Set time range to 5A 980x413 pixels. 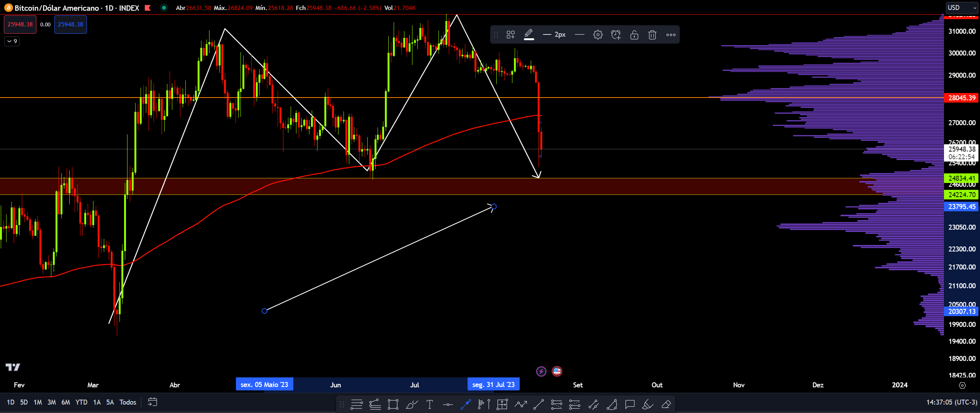pos(110,402)
